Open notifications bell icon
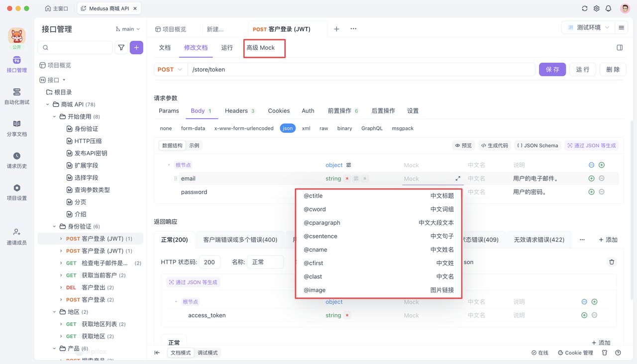Screen dimensions: 637x364 [609, 8]
